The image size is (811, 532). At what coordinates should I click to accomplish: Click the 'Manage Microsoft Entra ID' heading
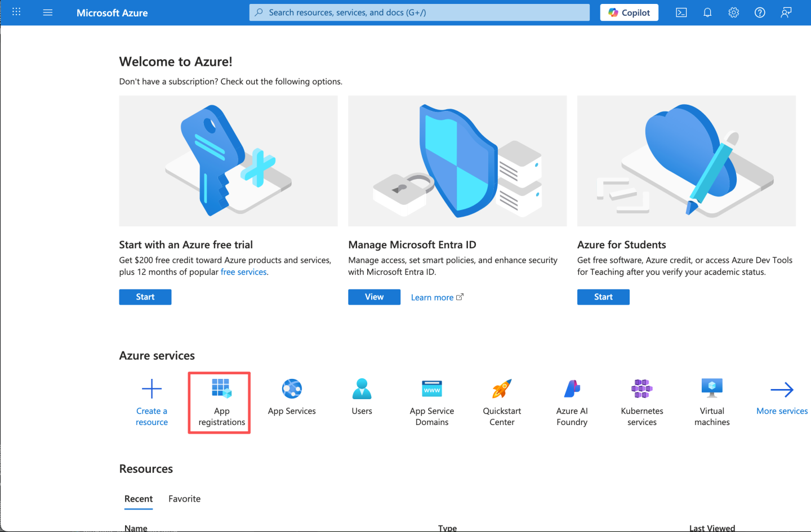412,245
